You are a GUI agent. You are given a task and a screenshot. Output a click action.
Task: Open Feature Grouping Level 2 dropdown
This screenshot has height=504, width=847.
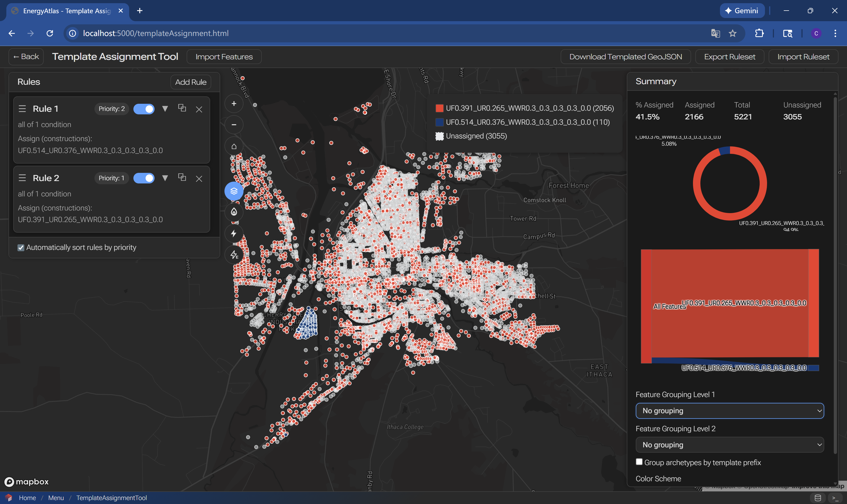pos(729,445)
